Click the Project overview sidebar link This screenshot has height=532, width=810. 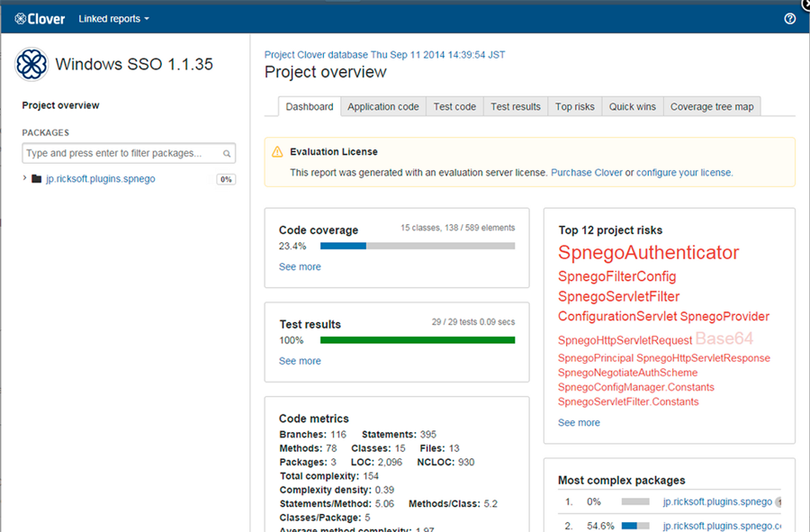tap(60, 105)
